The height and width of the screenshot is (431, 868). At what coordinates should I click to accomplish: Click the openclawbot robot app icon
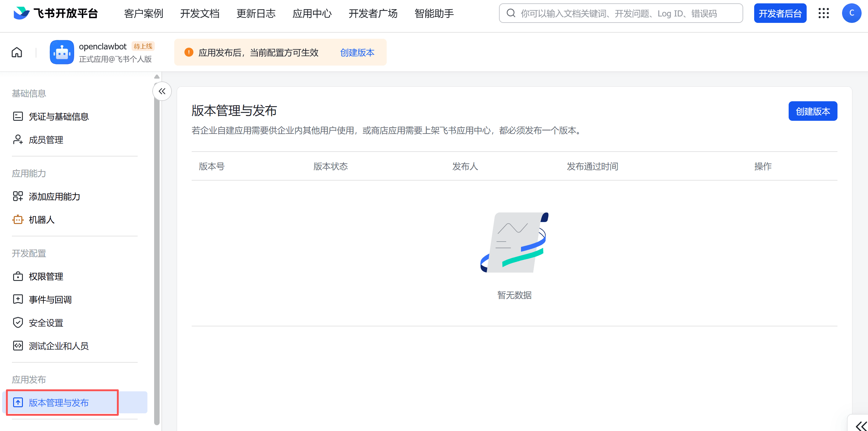[62, 52]
